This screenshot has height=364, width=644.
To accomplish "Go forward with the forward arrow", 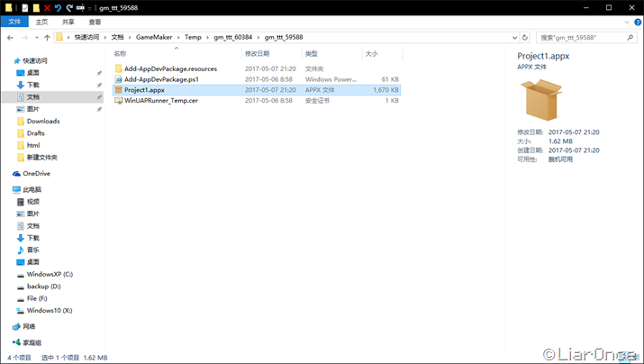I will pyautogui.click(x=25, y=37).
